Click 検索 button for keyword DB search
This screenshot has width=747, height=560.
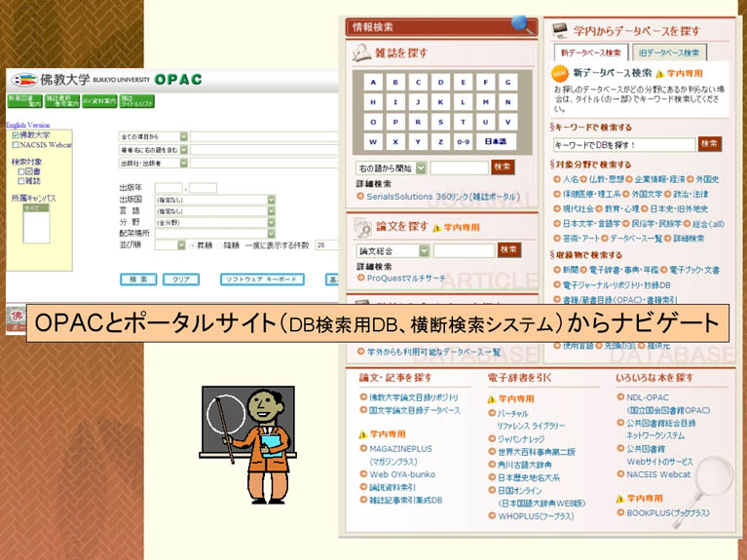710,144
